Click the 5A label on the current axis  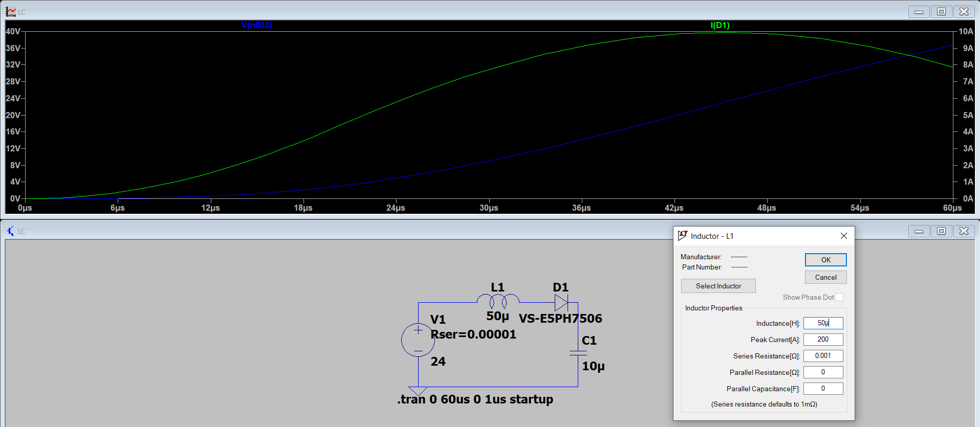[968, 115]
